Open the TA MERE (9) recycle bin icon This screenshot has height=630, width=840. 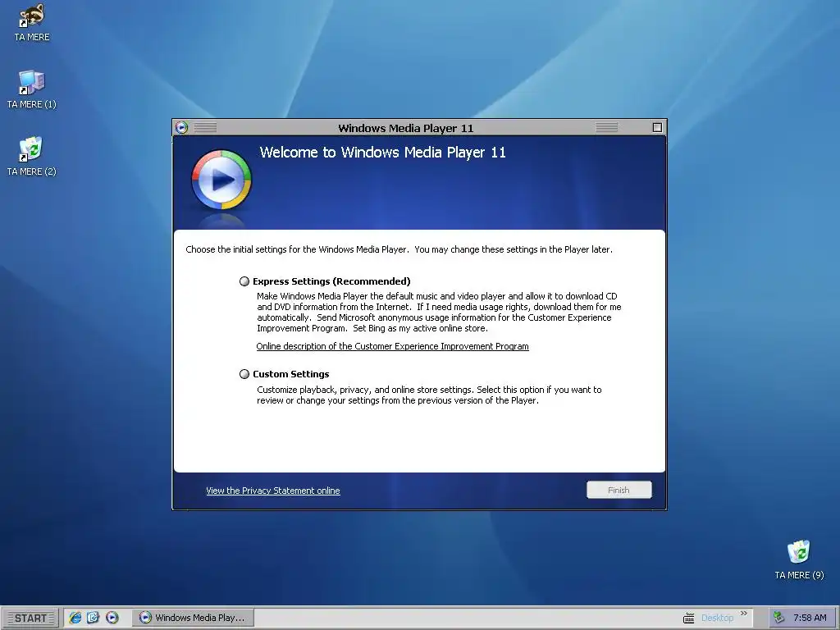click(x=799, y=559)
